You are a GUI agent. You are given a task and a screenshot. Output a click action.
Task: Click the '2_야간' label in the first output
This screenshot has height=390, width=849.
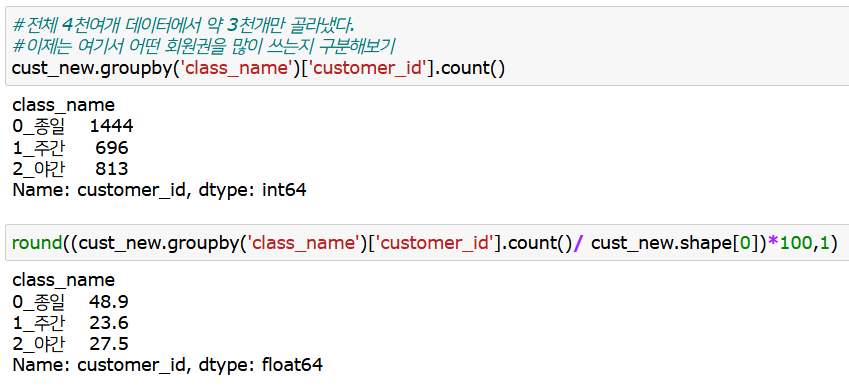38,169
